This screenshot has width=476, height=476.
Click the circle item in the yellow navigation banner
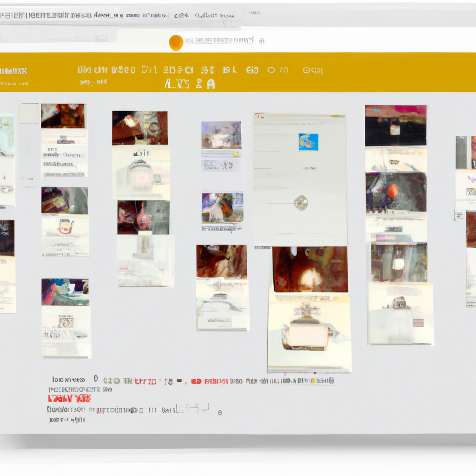[271, 70]
